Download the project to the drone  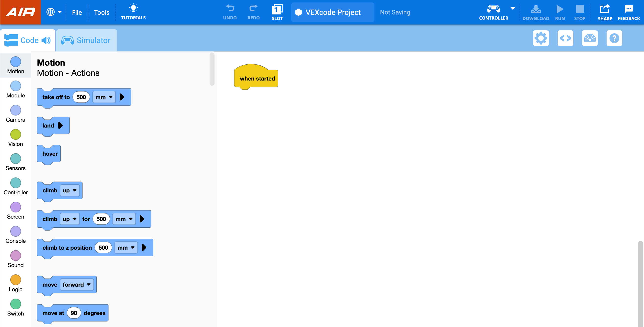tap(536, 12)
